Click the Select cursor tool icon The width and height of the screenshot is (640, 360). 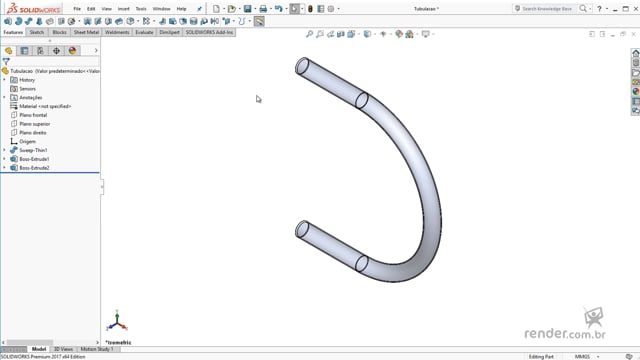[294, 9]
